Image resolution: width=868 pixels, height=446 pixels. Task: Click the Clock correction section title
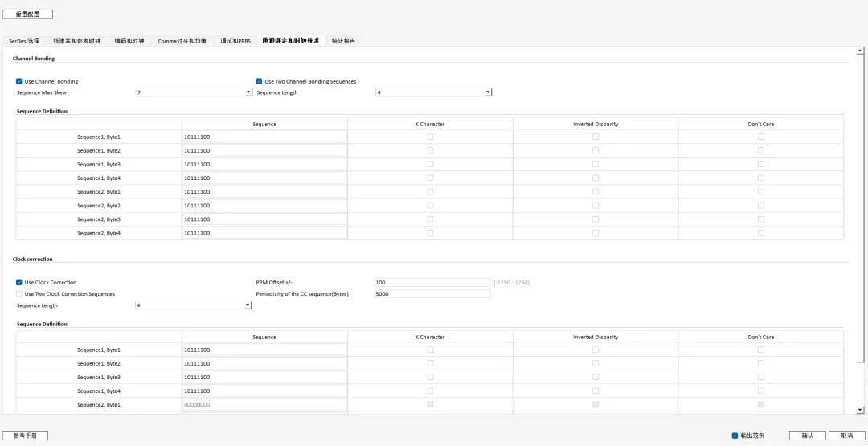click(x=33, y=259)
